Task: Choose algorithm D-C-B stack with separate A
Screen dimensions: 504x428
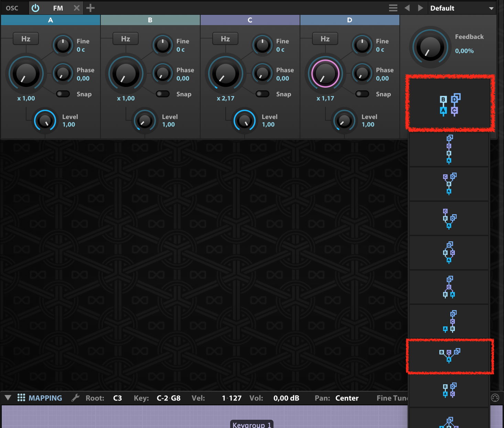Action: pyautogui.click(x=449, y=321)
